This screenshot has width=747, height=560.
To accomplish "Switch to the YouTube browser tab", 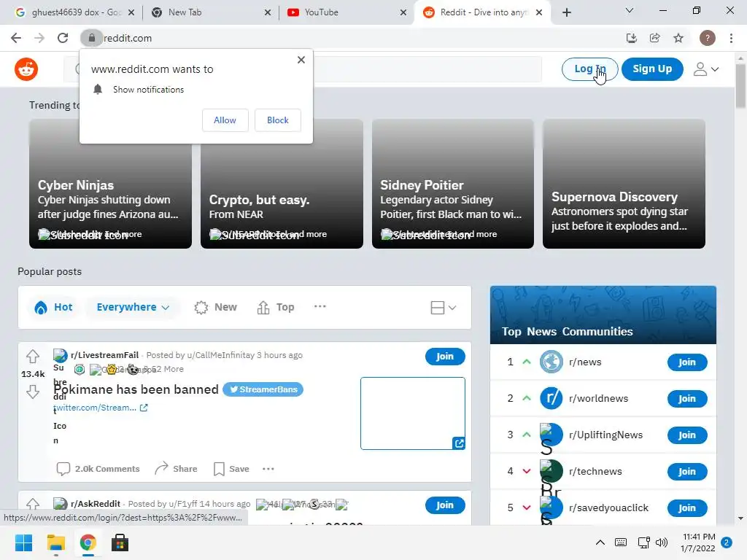I will 347,12.
